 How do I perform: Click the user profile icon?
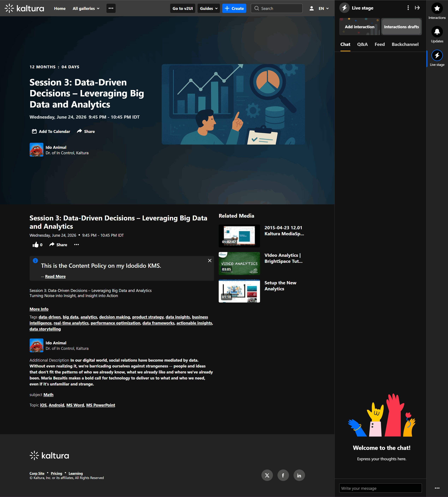click(x=311, y=8)
